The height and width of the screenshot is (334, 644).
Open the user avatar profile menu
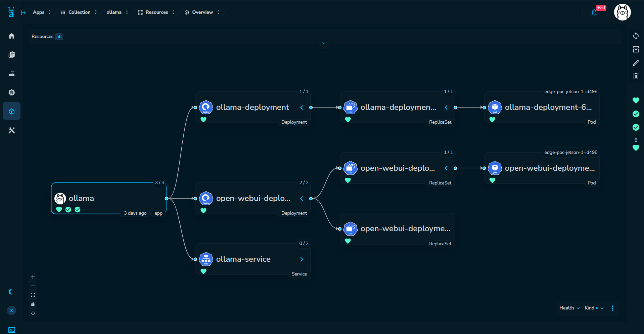623,12
